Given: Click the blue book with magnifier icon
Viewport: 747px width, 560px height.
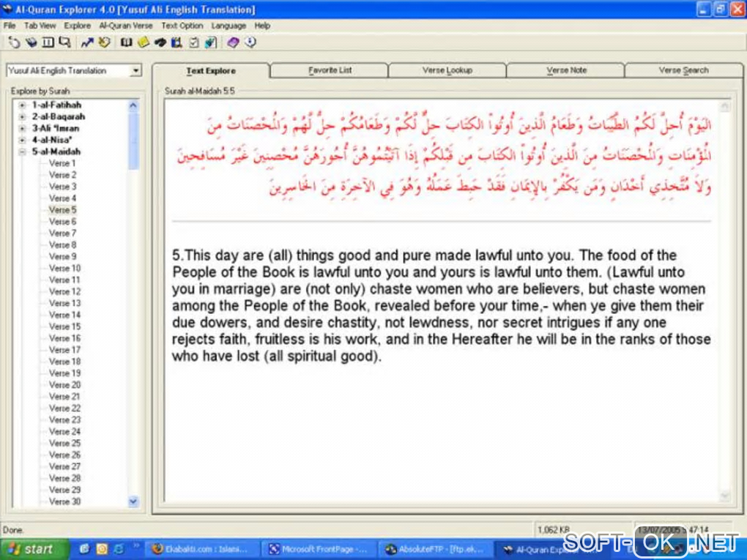Looking at the screenshot, I should (176, 43).
